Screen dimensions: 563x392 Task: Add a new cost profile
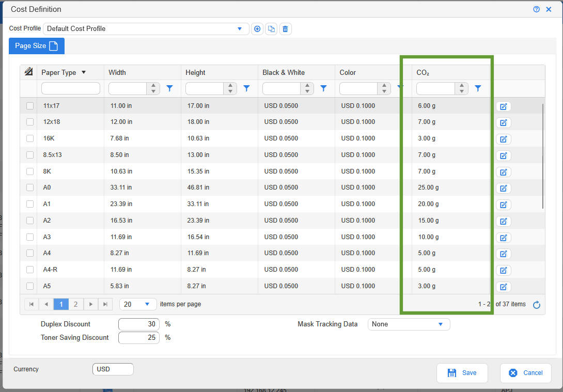pos(257,29)
